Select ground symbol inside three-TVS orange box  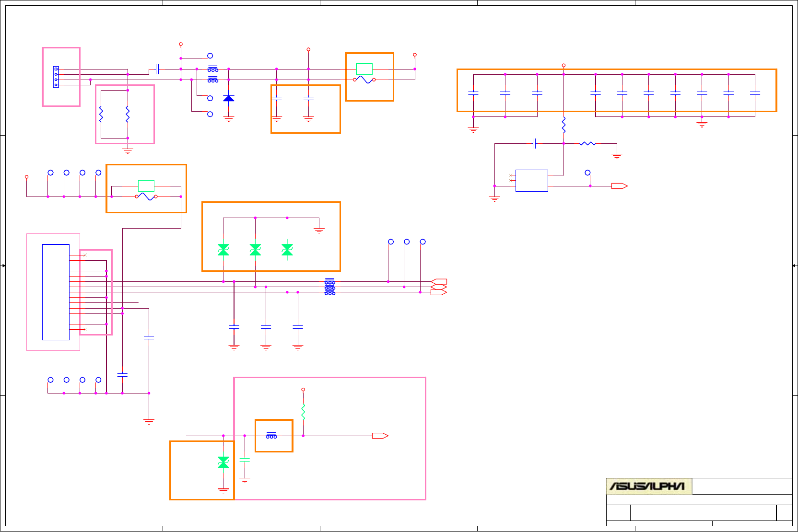click(319, 231)
